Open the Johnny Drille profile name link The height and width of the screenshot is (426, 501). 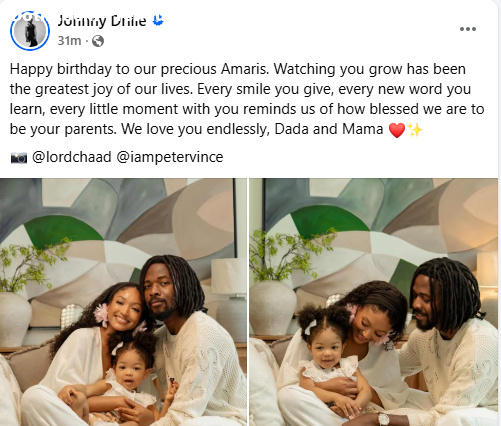point(102,21)
